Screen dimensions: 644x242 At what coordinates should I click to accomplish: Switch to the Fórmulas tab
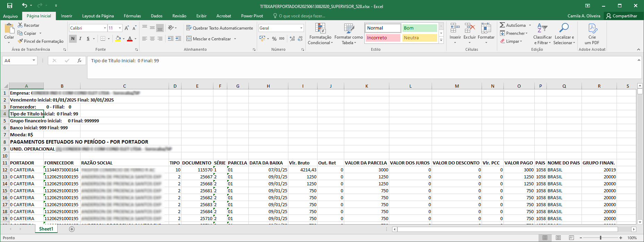pos(132,16)
